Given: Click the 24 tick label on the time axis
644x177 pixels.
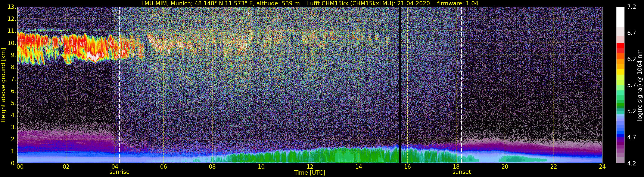Looking at the screenshot, I should tap(602, 167).
